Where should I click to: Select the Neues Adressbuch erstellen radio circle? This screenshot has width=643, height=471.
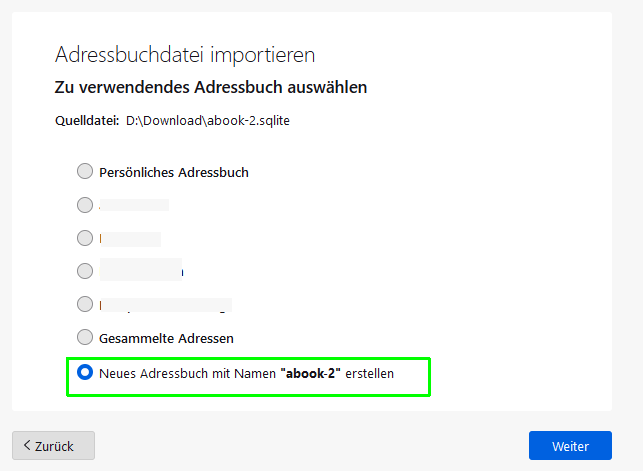pos(85,372)
